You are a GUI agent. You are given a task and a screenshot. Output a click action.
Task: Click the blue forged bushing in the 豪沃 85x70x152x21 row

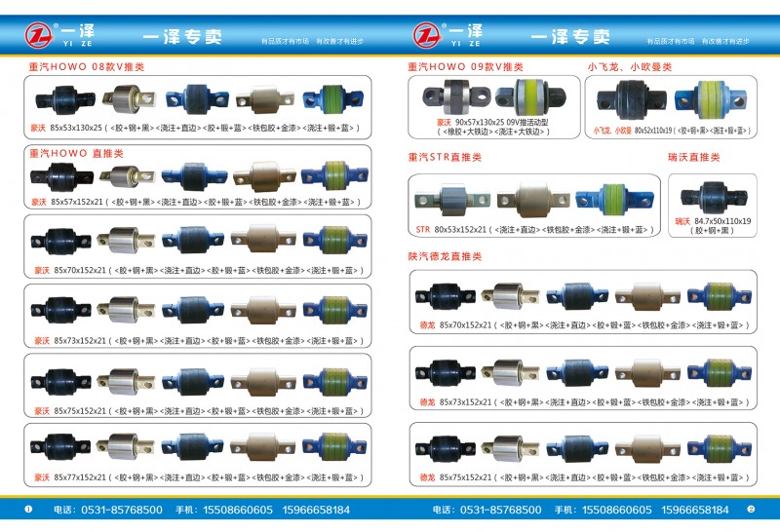[192, 241]
